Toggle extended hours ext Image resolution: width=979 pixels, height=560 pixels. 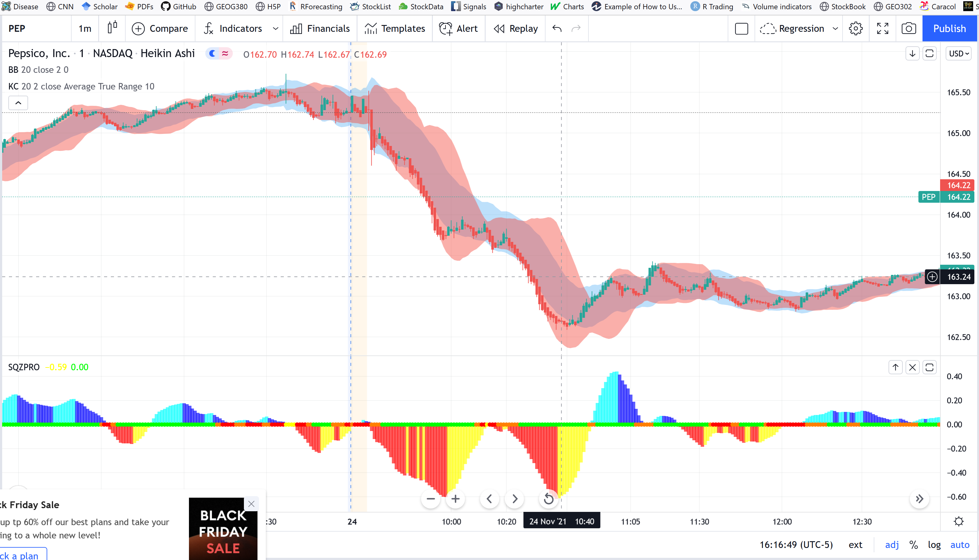coord(855,545)
